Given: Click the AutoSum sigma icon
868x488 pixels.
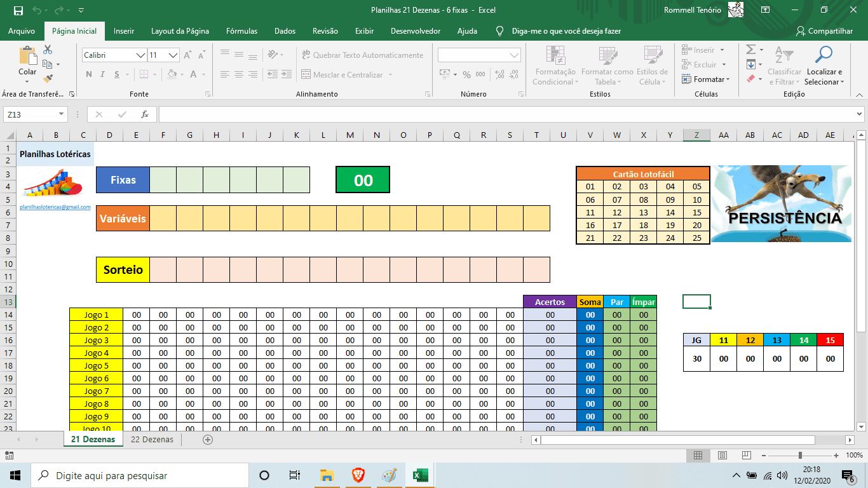Looking at the screenshot, I should tap(750, 50).
